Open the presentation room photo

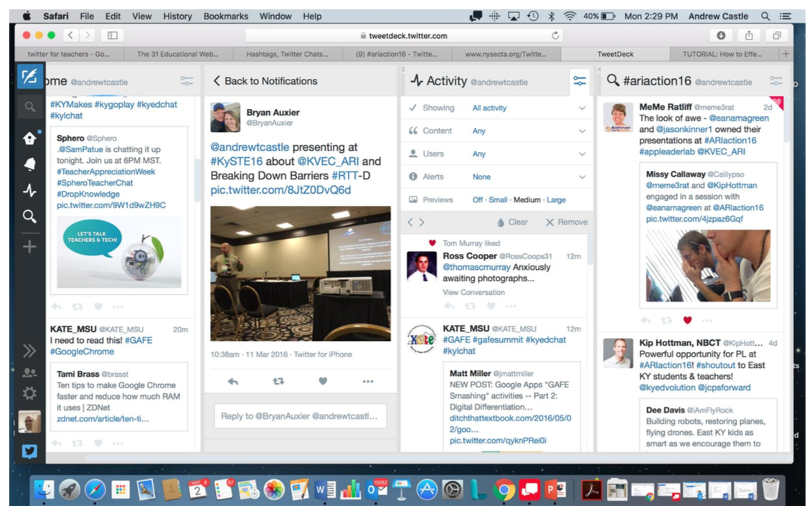tap(301, 273)
